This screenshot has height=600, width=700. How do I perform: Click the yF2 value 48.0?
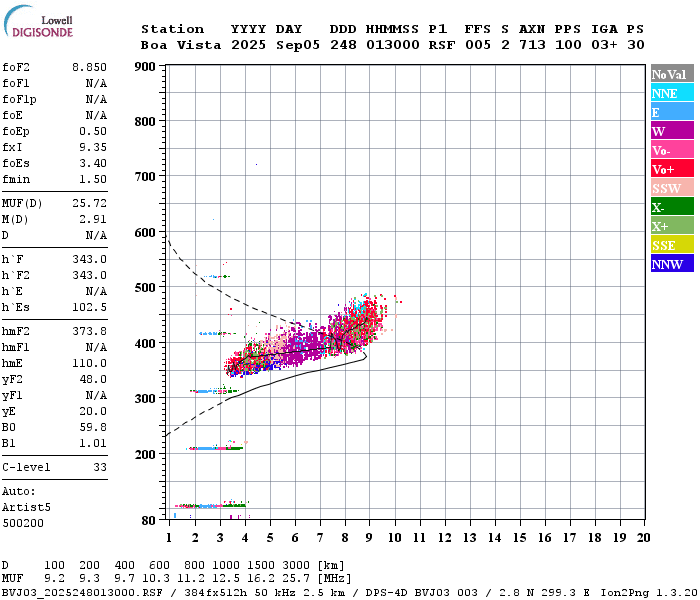93,379
